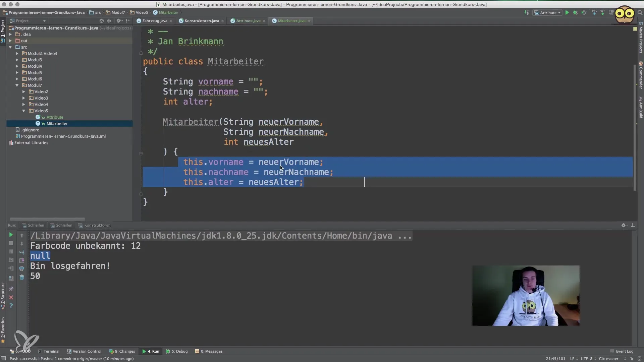The width and height of the screenshot is (644, 362).
Task: Click the scroll from source crosshair icon
Action: [102, 21]
